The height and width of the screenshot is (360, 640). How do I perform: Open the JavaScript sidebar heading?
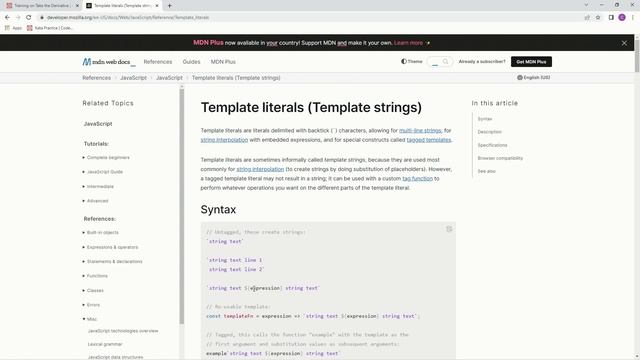point(98,124)
